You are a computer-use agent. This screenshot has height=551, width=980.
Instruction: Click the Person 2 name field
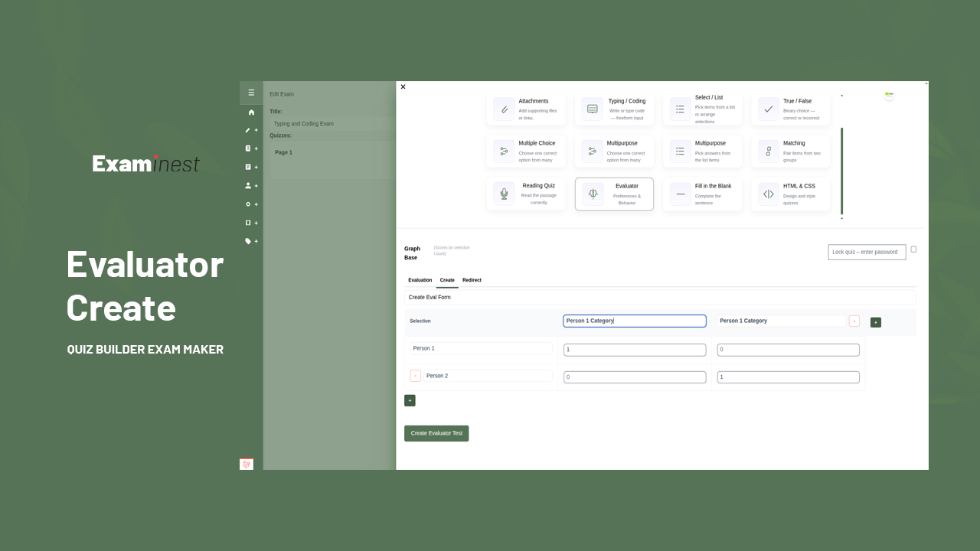[x=488, y=376]
